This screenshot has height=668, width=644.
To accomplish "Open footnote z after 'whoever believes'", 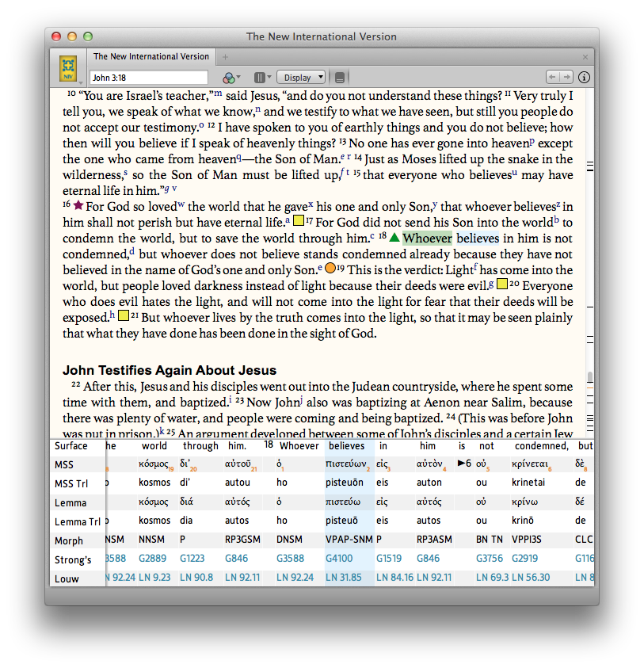I will (x=558, y=204).
